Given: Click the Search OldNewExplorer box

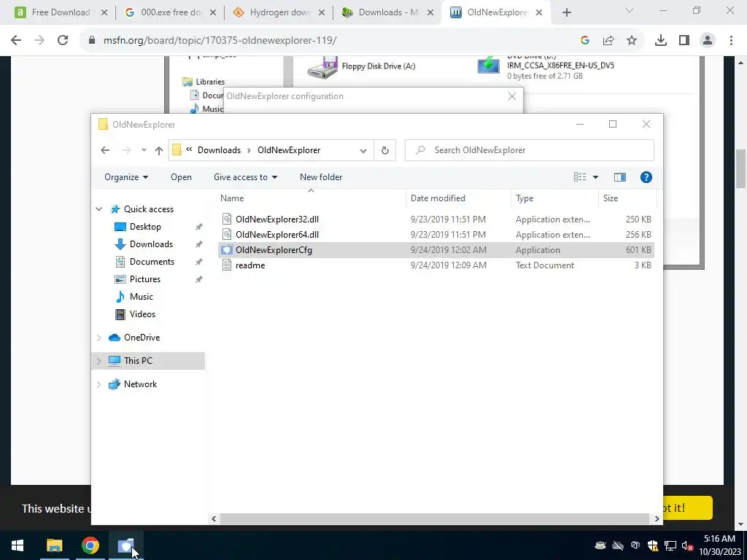Looking at the screenshot, I should click(530, 150).
